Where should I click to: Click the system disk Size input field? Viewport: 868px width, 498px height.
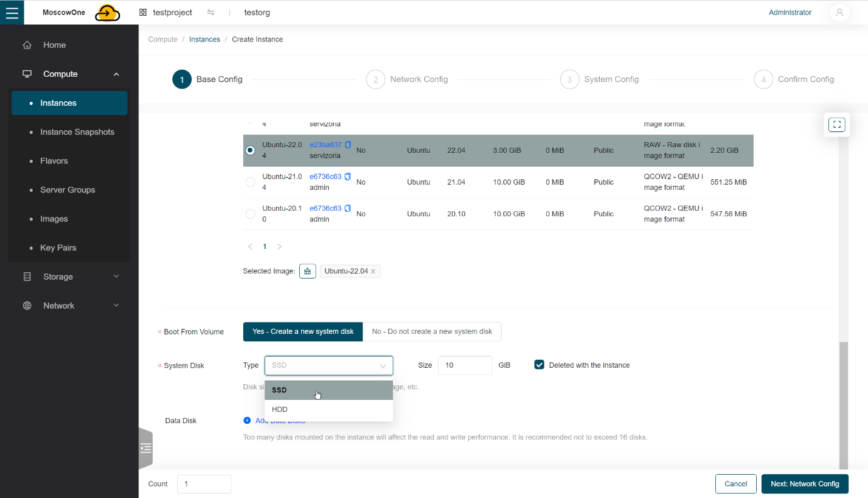click(464, 365)
